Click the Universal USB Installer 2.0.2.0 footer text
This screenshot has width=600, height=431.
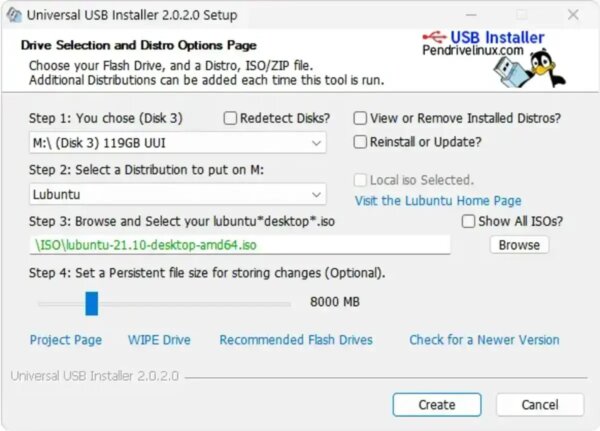coord(95,376)
